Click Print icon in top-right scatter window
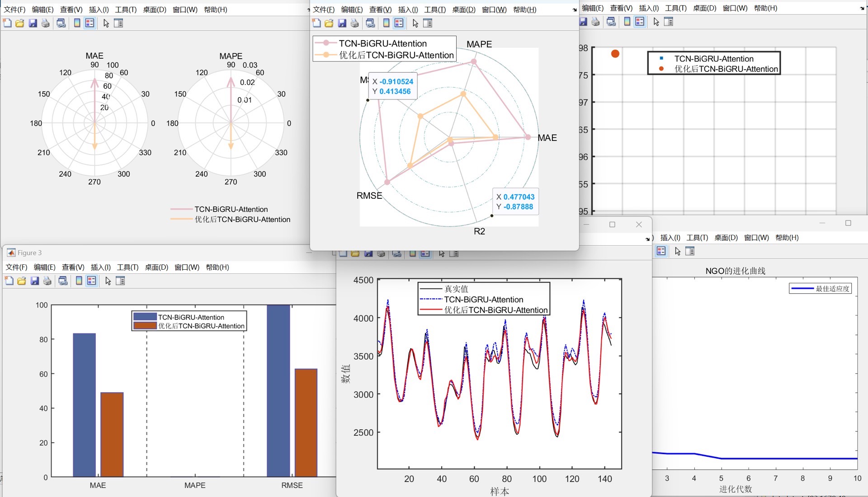The height and width of the screenshot is (497, 868). click(x=596, y=22)
